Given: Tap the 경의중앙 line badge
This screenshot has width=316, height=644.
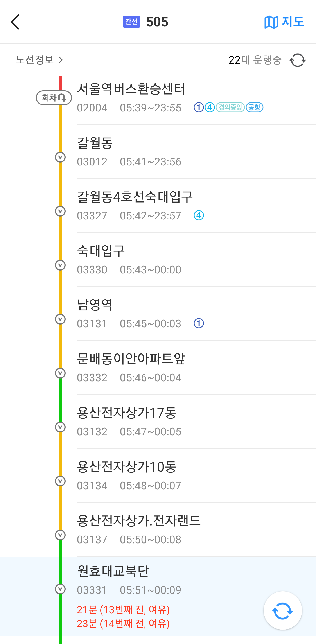Looking at the screenshot, I should [230, 108].
